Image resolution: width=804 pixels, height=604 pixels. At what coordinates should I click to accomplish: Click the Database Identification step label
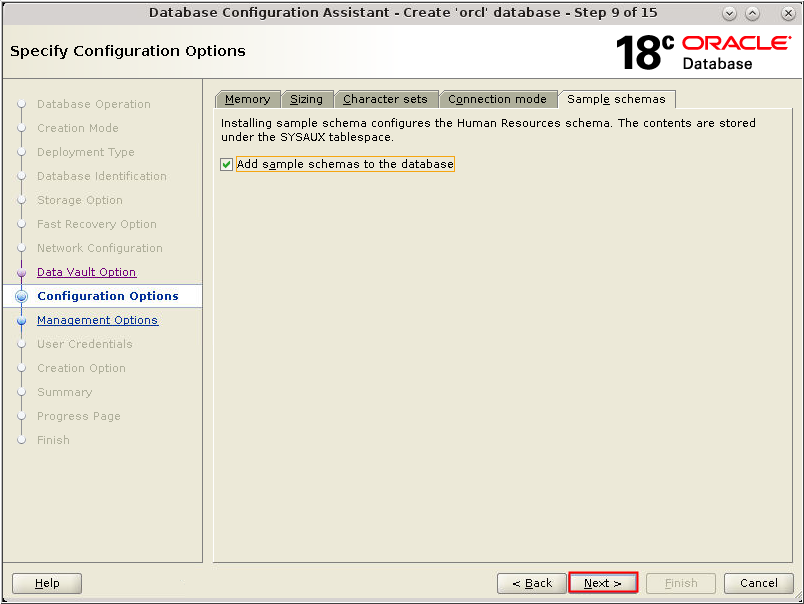point(102,176)
